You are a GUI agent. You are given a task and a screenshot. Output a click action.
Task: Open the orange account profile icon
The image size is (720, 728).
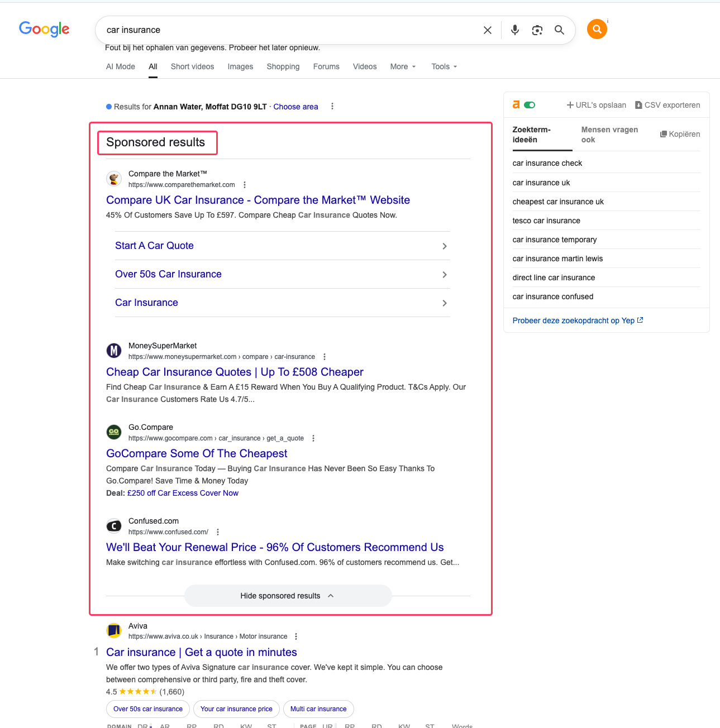tap(597, 28)
